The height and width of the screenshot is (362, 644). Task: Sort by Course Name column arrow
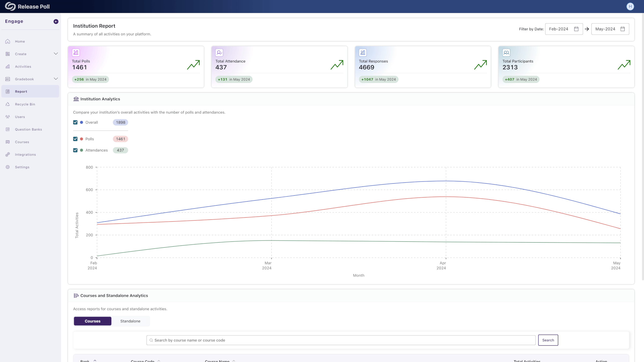[234, 361]
